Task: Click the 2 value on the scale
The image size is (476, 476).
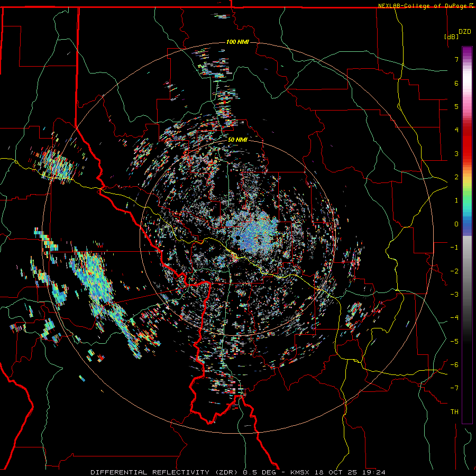Action: (456, 177)
